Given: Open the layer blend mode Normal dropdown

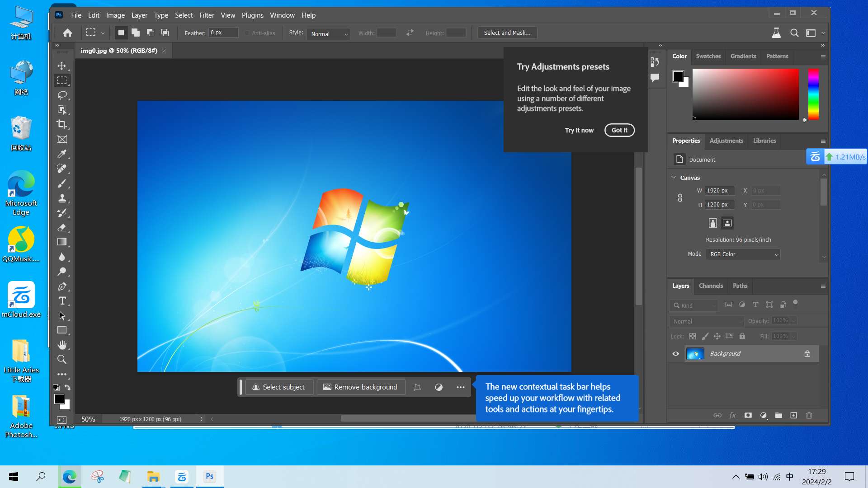Looking at the screenshot, I should coord(707,321).
